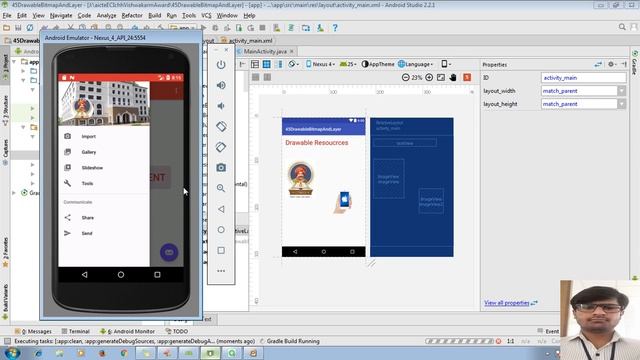
Task: Click the emulator zoom magnifier icon
Action: 221,188
